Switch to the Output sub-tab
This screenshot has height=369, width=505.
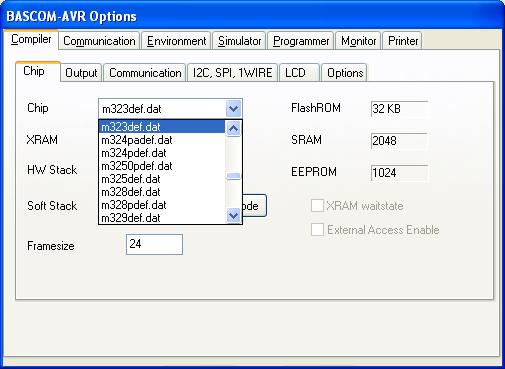pyautogui.click(x=81, y=73)
